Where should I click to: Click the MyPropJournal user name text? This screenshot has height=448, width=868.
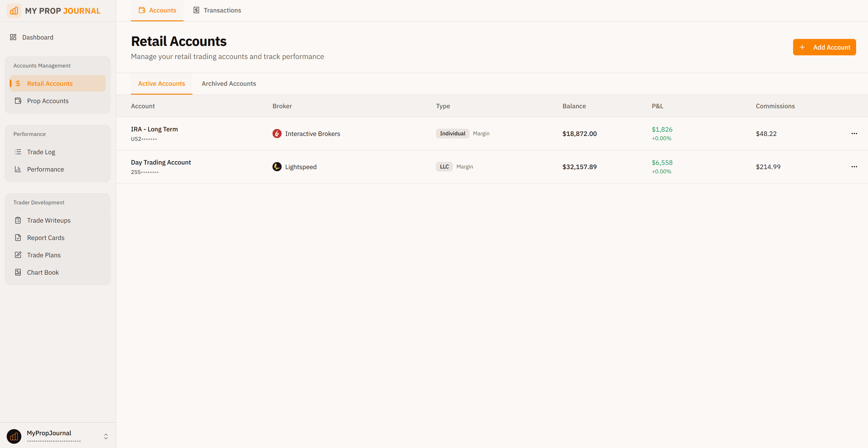(x=49, y=433)
